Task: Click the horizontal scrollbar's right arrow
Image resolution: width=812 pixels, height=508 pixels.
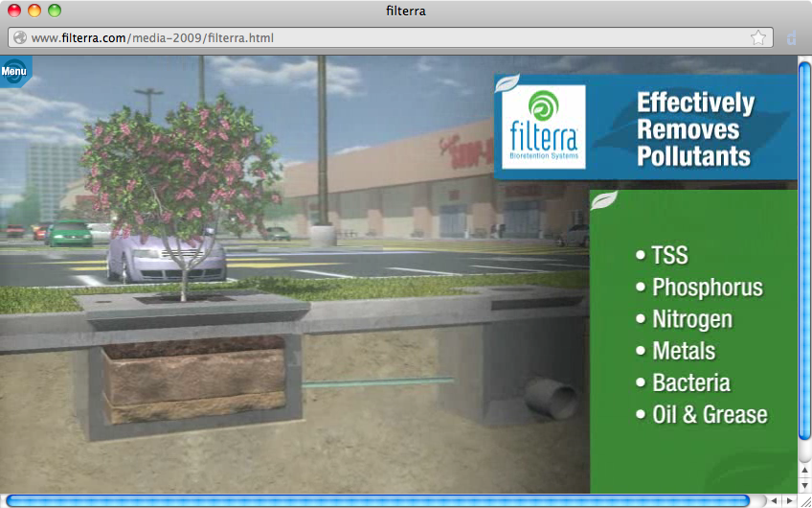Action: pyautogui.click(x=789, y=500)
